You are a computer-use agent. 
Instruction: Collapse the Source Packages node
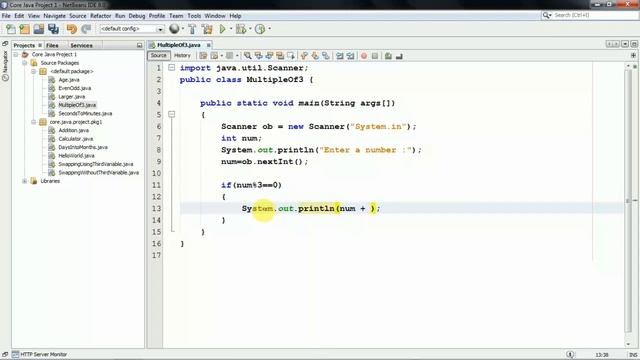25,63
